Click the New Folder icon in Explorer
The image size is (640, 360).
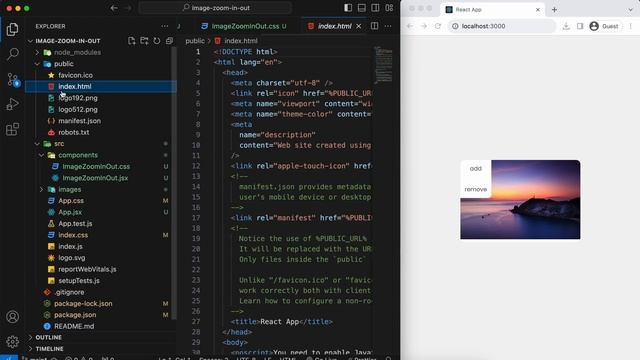point(144,41)
